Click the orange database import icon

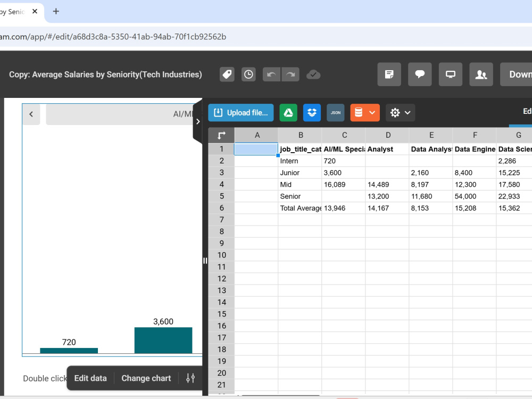tap(359, 113)
